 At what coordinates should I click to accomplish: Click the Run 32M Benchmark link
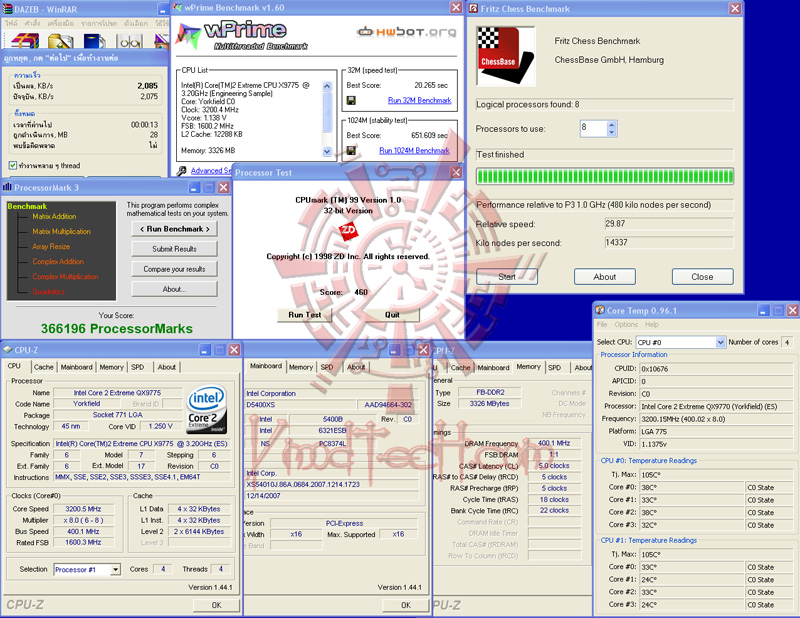pyautogui.click(x=419, y=101)
